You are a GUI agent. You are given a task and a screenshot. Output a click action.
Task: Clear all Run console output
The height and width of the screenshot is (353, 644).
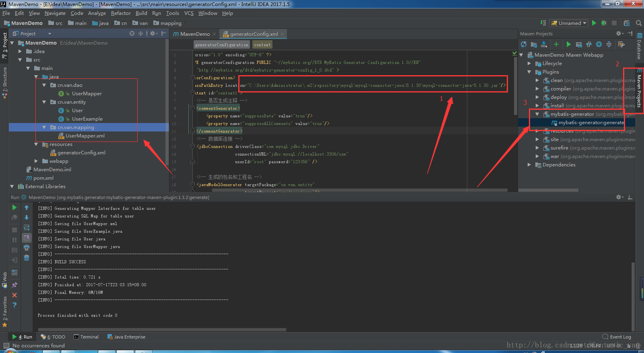pyautogui.click(x=27, y=258)
